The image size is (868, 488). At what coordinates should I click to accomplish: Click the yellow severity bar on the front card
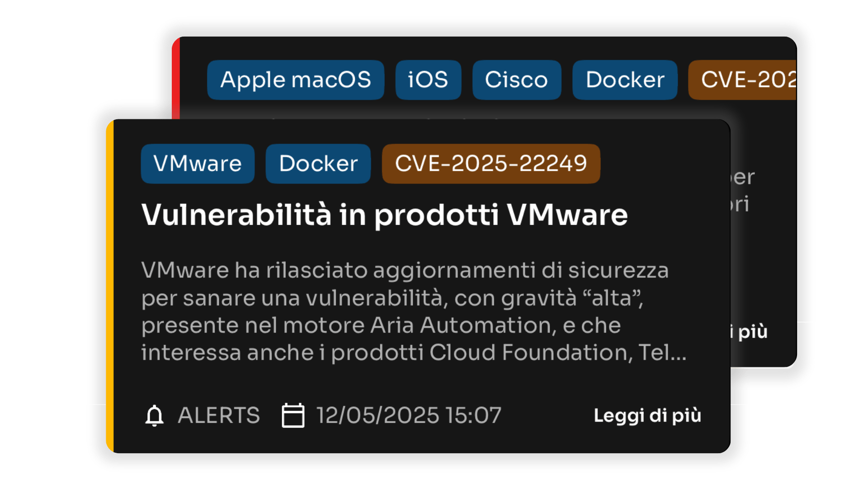point(110,285)
